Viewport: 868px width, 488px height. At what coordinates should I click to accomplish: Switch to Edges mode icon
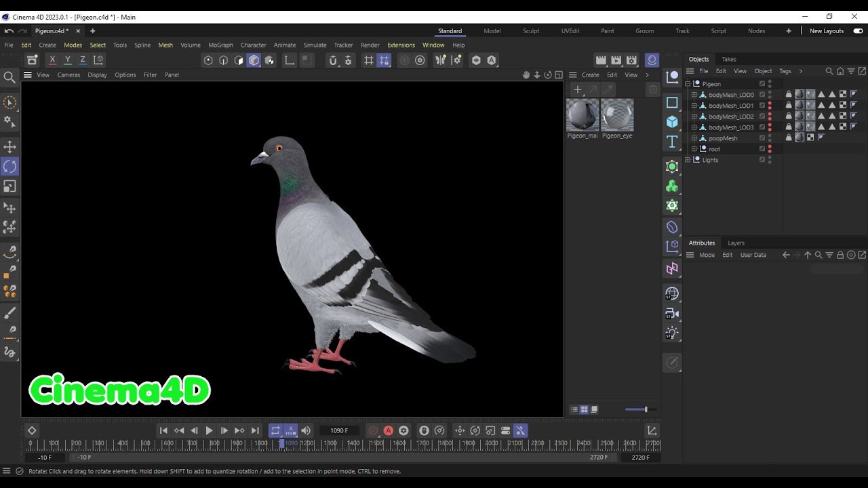pos(223,60)
